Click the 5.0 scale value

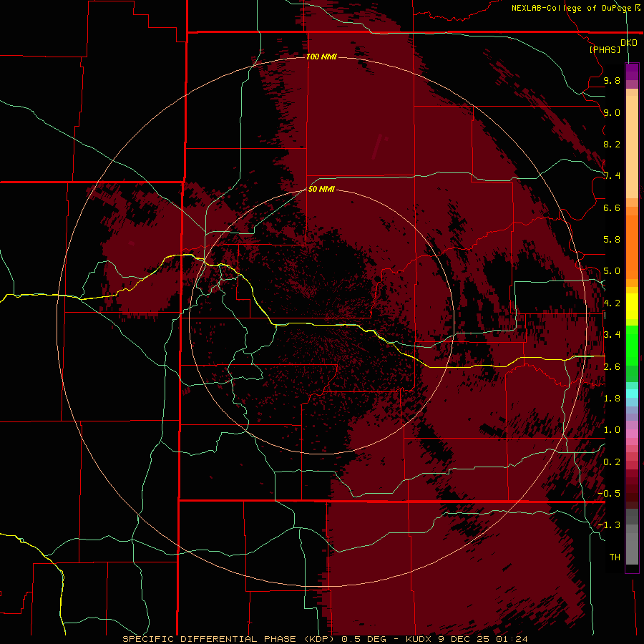point(612,271)
